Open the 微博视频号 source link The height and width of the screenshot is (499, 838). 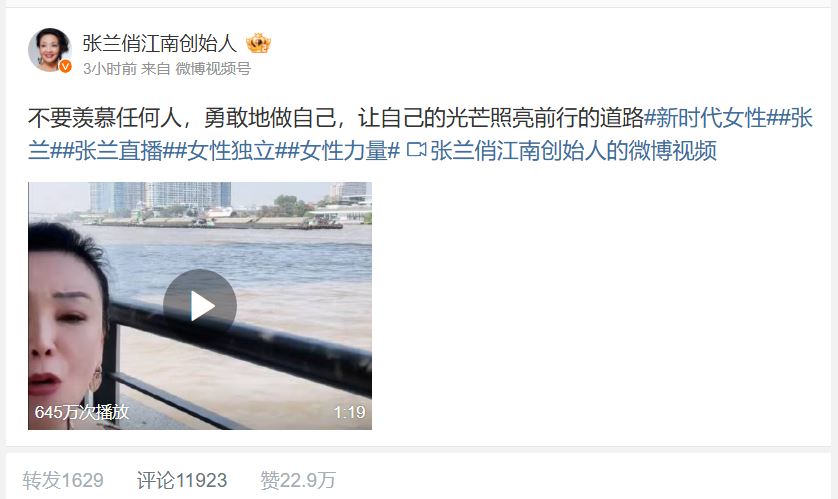[213, 68]
